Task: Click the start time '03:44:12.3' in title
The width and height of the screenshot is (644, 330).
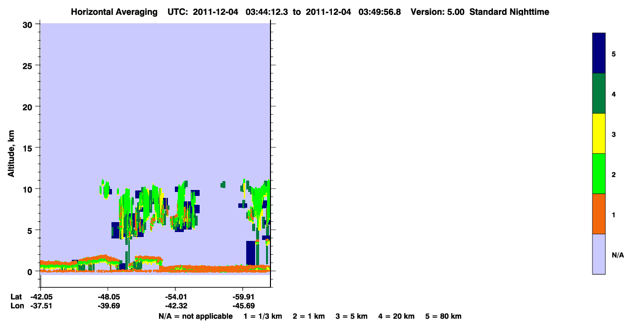Action: (267, 12)
